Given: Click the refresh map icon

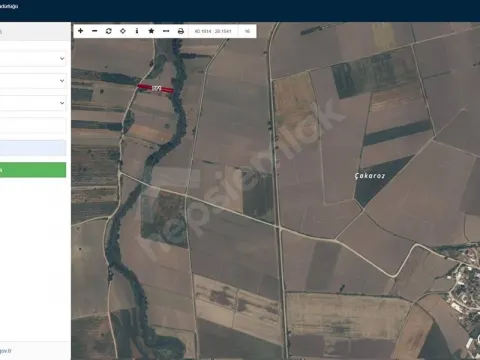Looking at the screenshot, I should tap(109, 31).
